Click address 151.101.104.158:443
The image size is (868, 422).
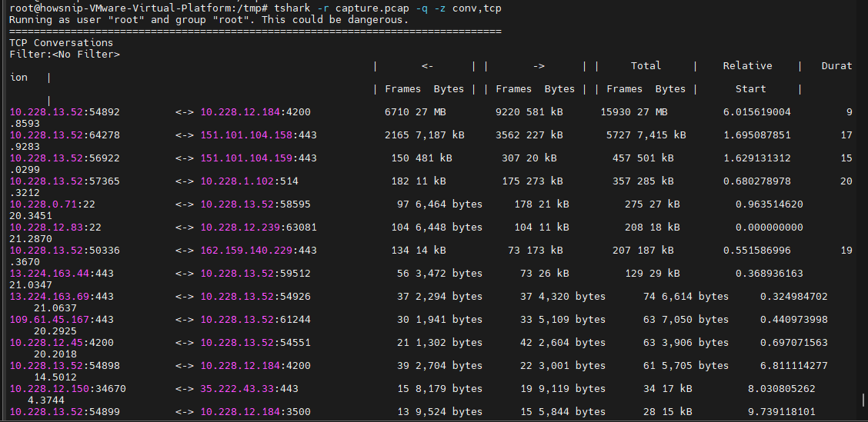[x=259, y=135]
